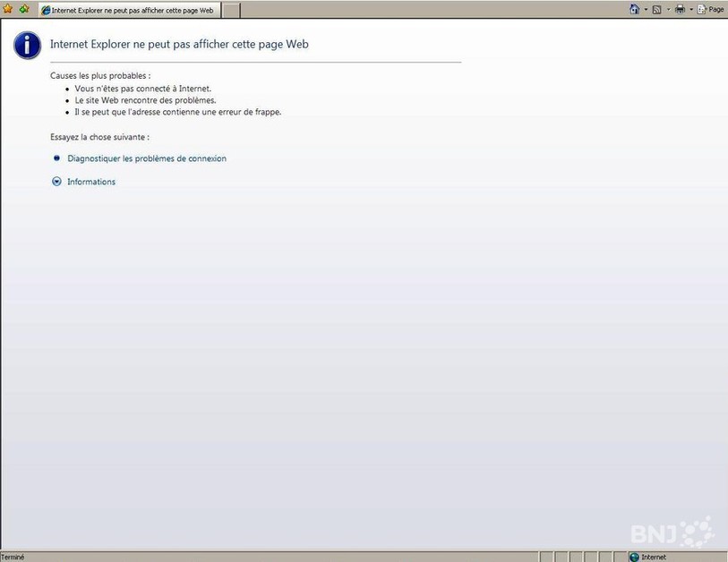The width and height of the screenshot is (728, 562).
Task: Click the heading "Internet Explorer ne peut pas afficher cette page Web"
Action: [x=179, y=44]
